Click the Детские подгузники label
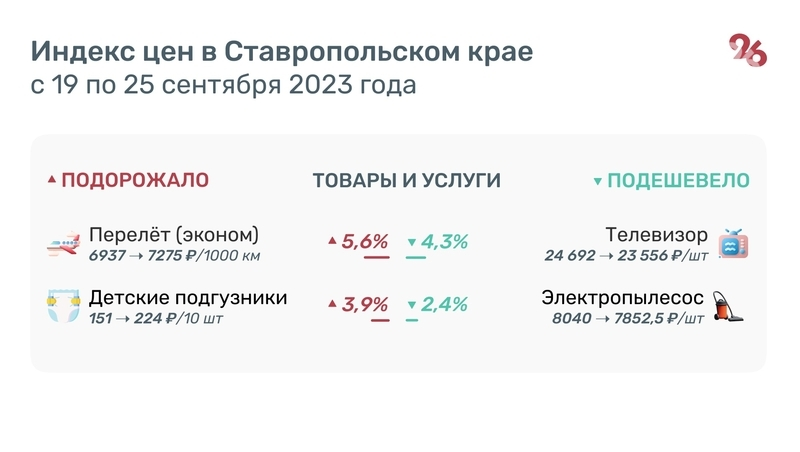This screenshot has width=800, height=452. [x=188, y=297]
